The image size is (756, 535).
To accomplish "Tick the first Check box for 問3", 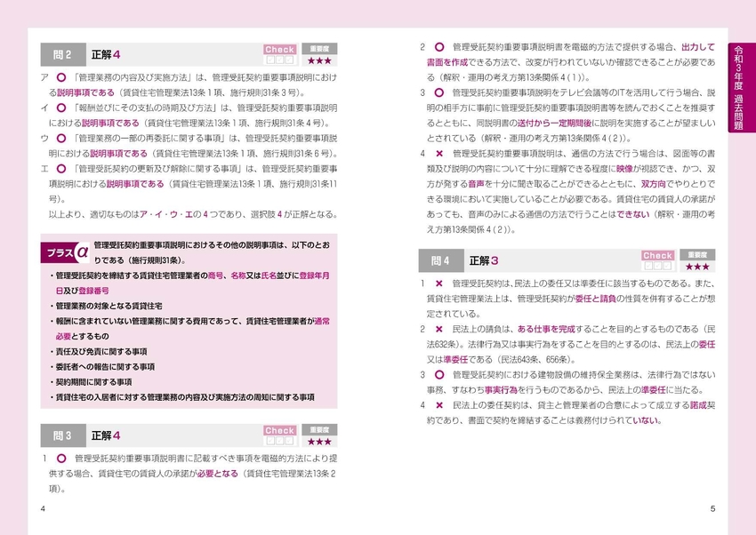I will 270,441.
